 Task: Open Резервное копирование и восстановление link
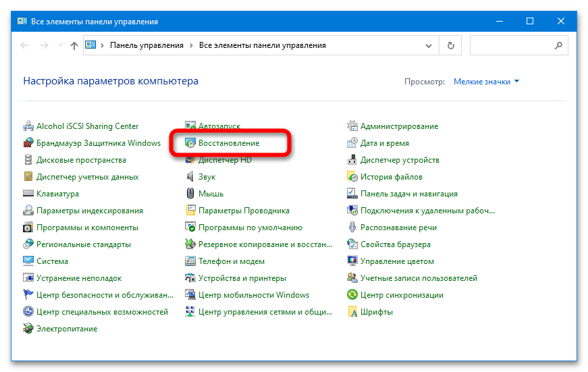tap(265, 244)
